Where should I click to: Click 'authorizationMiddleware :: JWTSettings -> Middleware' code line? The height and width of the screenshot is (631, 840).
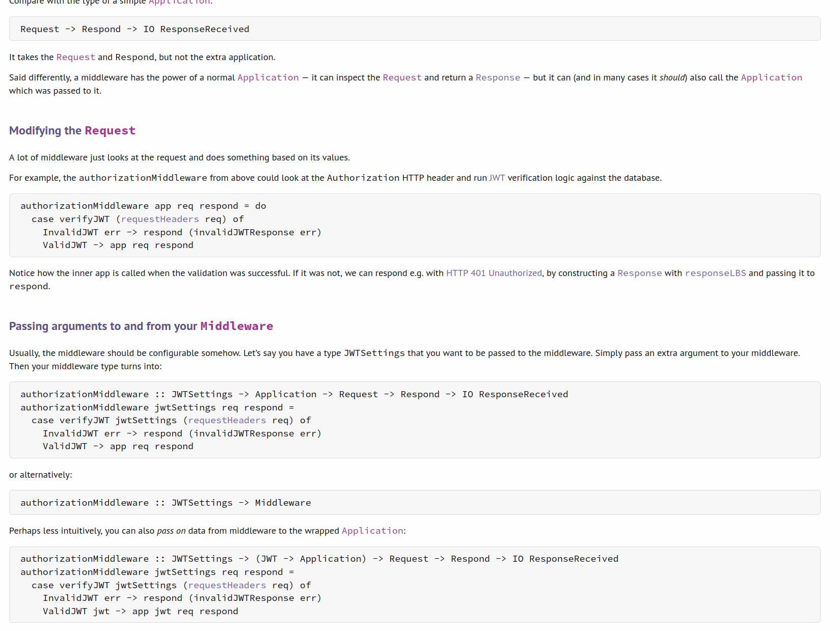(x=166, y=503)
